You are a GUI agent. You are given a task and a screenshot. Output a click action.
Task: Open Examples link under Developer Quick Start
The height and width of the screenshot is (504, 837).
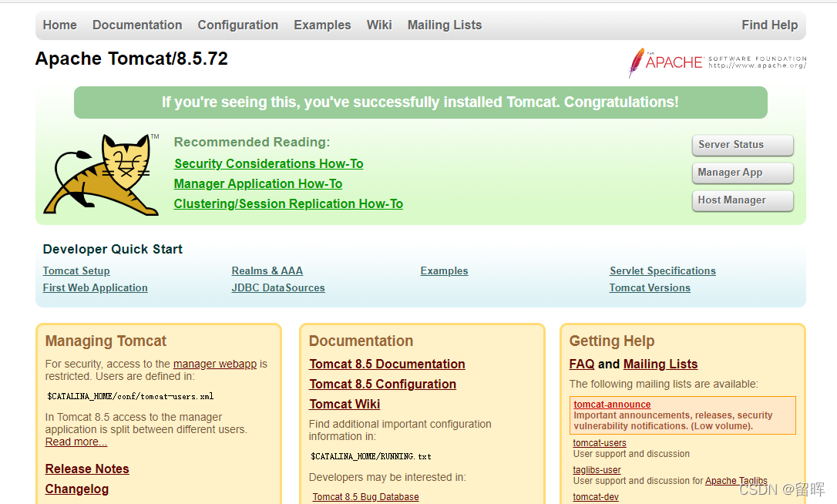pos(444,270)
